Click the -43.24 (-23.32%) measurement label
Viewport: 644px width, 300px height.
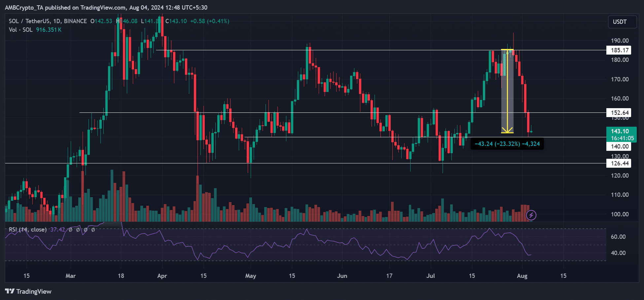click(x=507, y=144)
